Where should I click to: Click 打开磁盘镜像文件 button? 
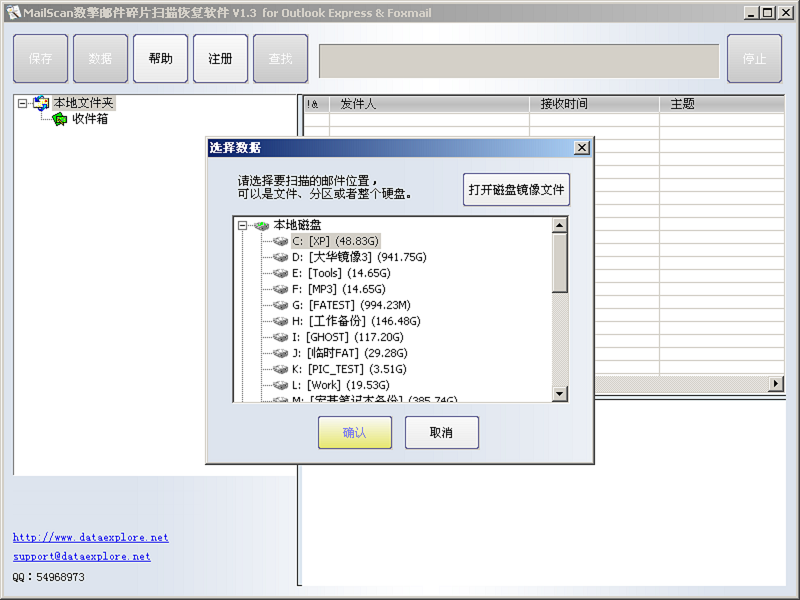[x=516, y=190]
